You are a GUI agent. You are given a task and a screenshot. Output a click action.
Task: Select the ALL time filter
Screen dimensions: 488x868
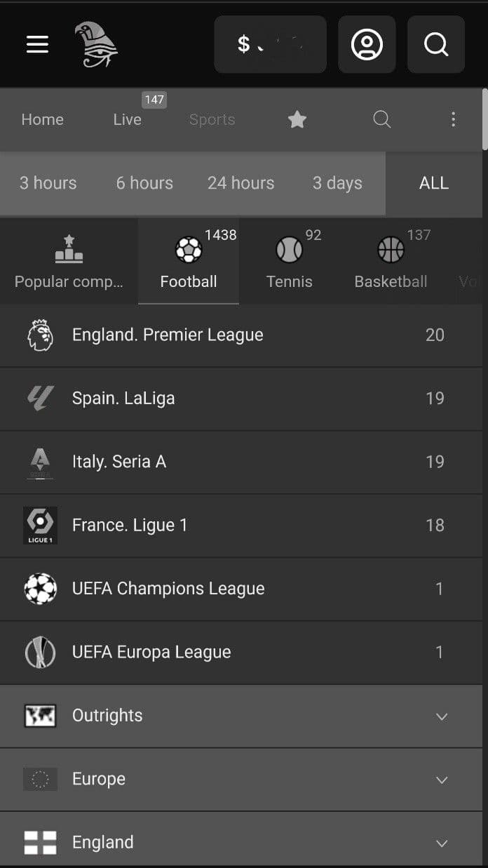click(x=434, y=183)
